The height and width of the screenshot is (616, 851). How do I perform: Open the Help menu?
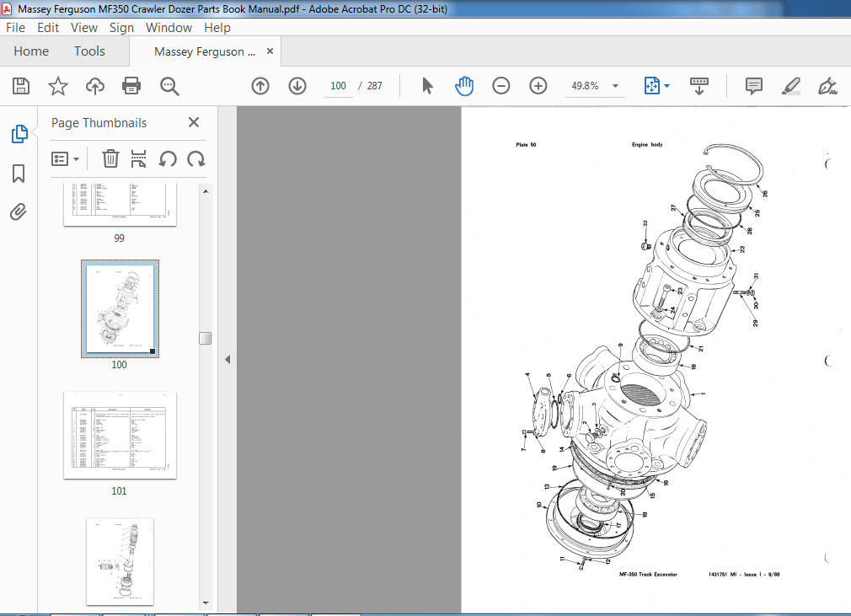(217, 28)
